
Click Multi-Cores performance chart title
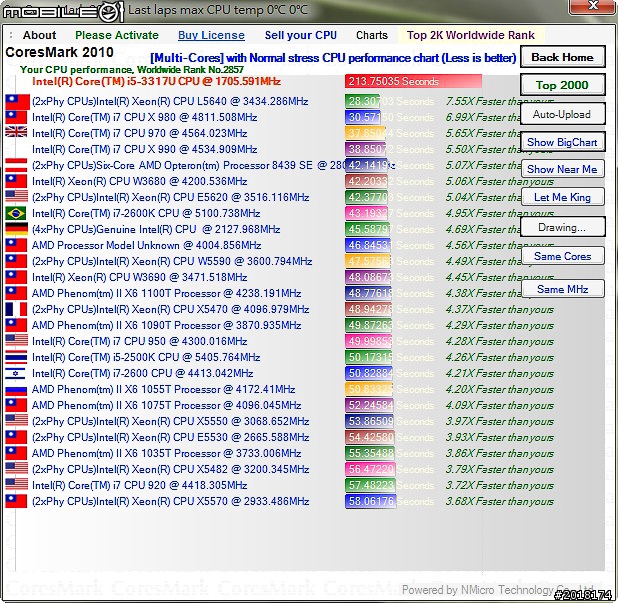pos(333,58)
